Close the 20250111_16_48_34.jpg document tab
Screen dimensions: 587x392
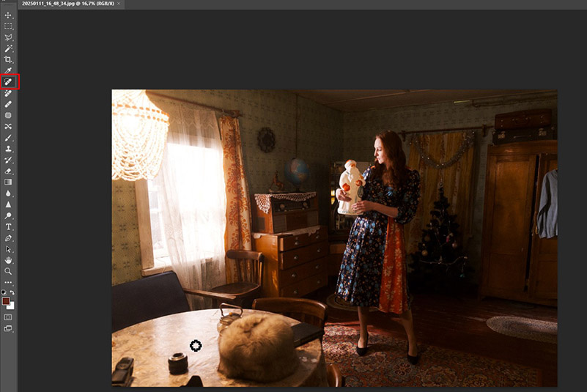[x=119, y=4]
